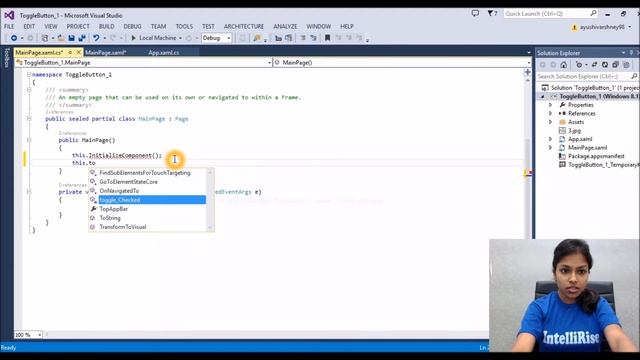Open the Toolbox side panel tab
Screen dimensions: 640x360
pos(7,58)
